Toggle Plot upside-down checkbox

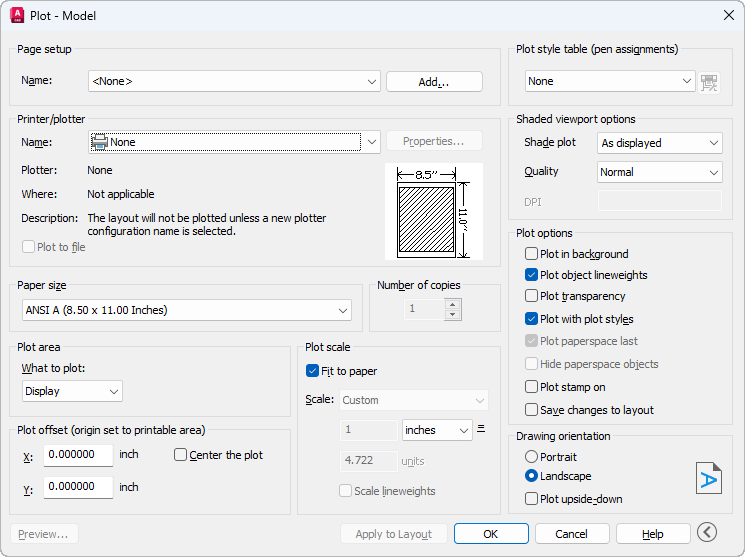coord(532,499)
